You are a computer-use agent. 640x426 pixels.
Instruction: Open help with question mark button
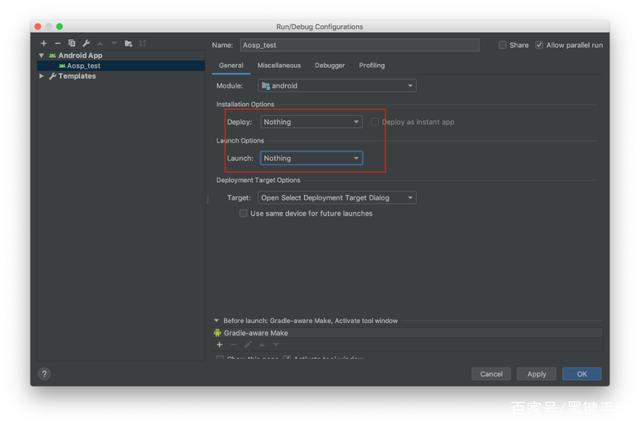44,374
